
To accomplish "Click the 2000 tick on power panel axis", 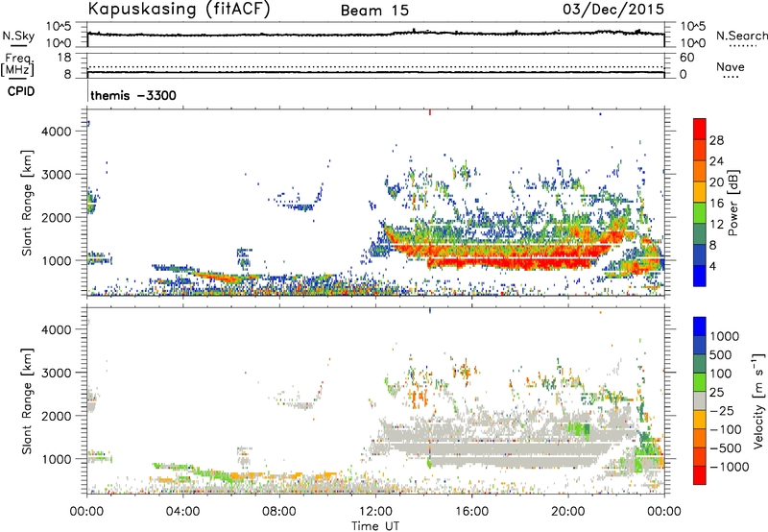I will pos(56,217).
